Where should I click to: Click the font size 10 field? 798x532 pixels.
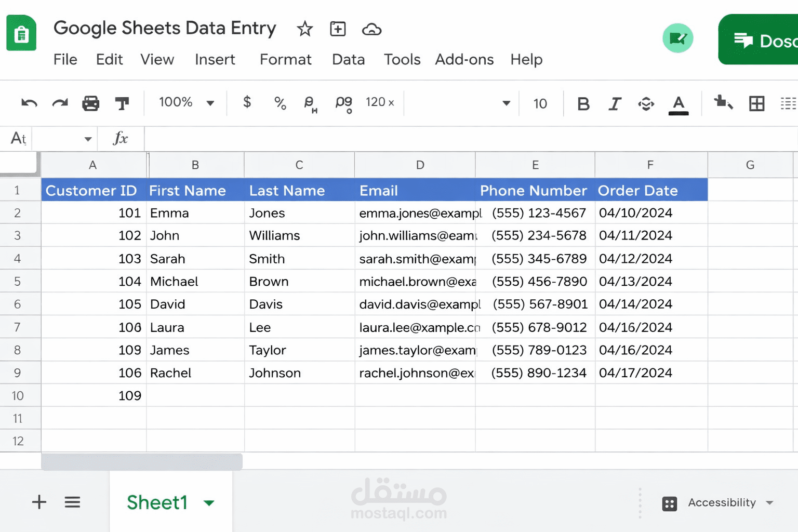click(x=540, y=104)
